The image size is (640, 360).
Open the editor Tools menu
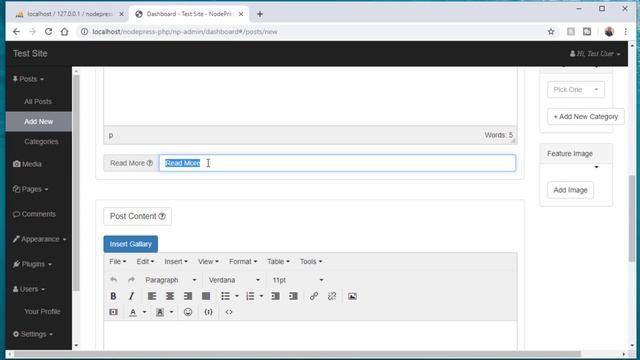(311, 261)
